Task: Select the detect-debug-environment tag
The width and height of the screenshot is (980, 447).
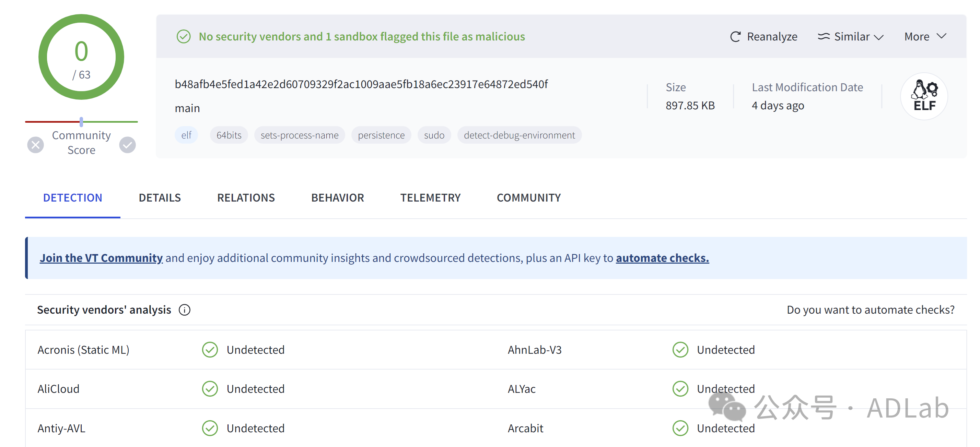Action: [519, 135]
